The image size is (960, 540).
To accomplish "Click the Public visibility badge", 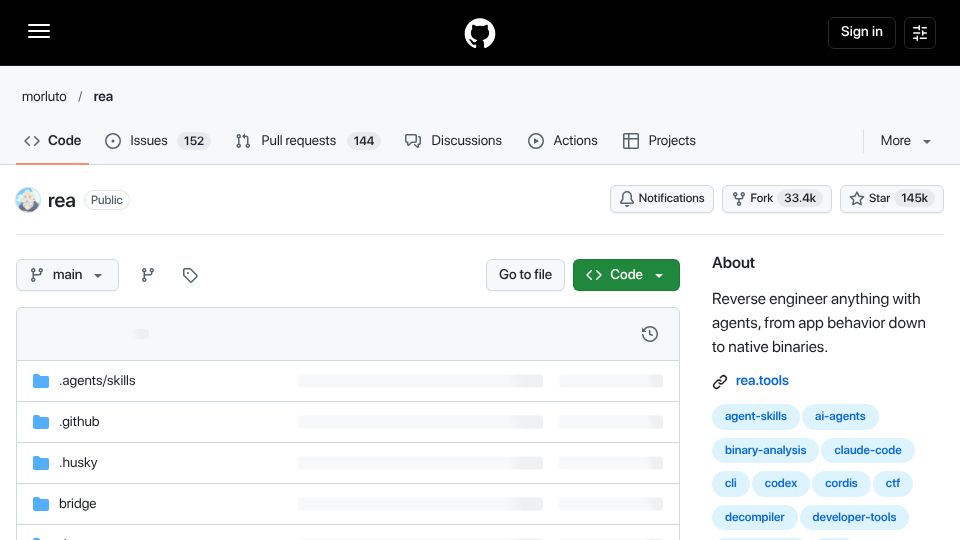I will point(107,200).
